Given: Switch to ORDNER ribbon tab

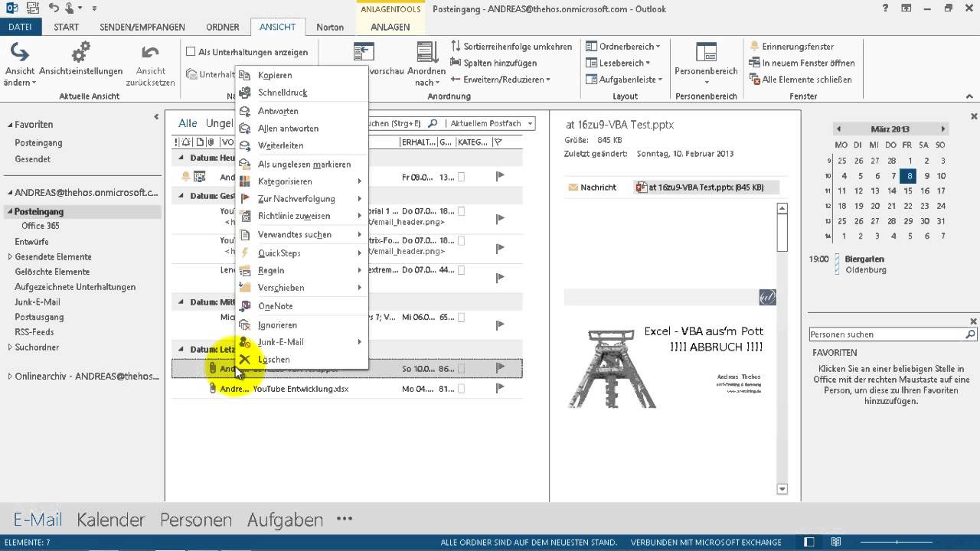Looking at the screenshot, I should [223, 27].
